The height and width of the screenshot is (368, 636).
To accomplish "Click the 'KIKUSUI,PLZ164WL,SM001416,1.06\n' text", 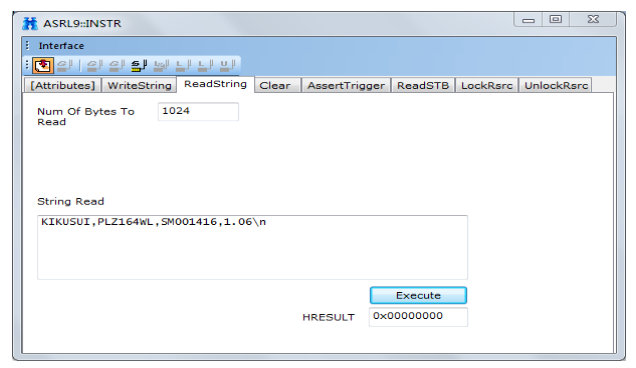I will tap(153, 222).
